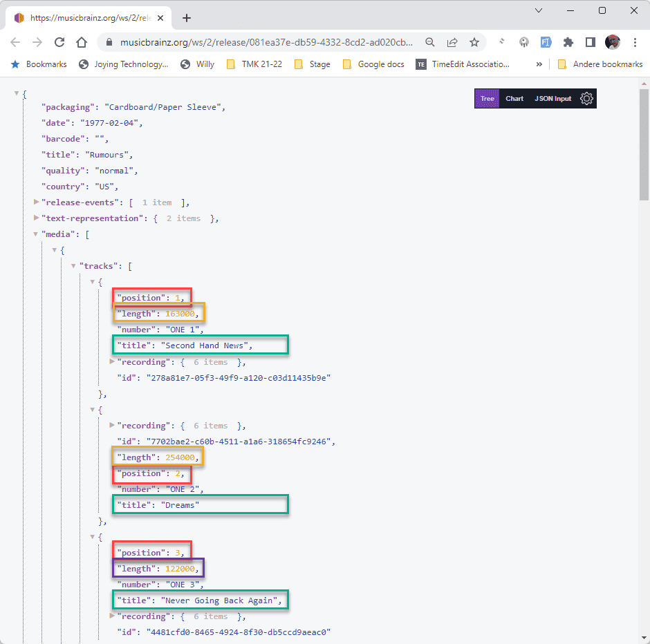
Task: Open the Chrome three-dot menu
Action: click(635, 42)
